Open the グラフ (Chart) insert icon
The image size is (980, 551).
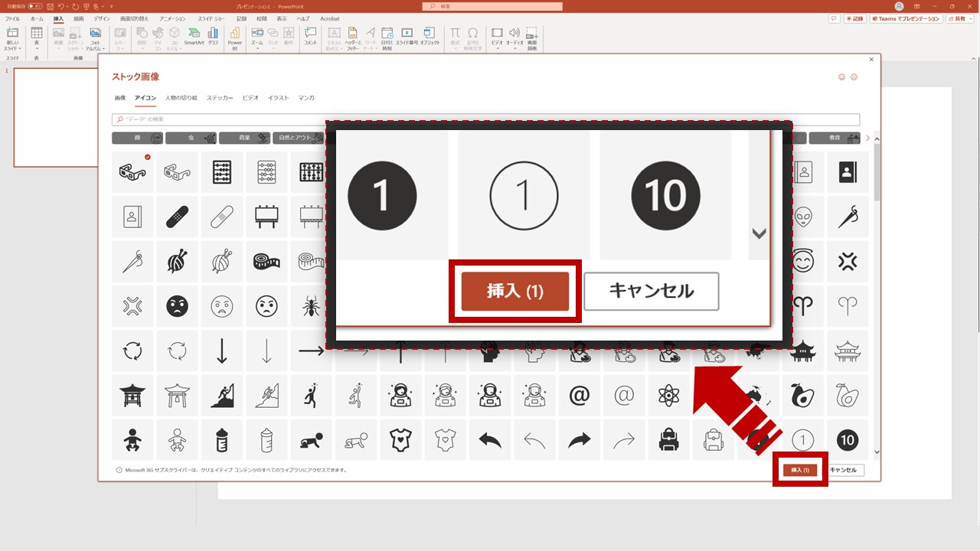pyautogui.click(x=213, y=36)
